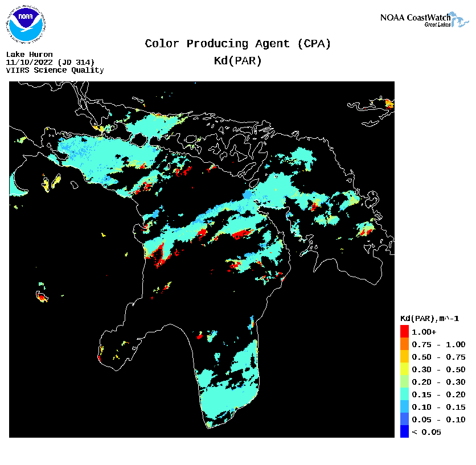This screenshot has height=465, width=476.
Task: Click the dark blue < 0.05 swatch
Action: pyautogui.click(x=404, y=431)
